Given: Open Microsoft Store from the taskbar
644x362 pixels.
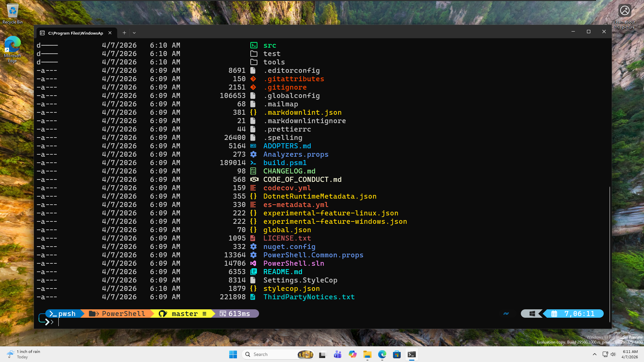Looking at the screenshot, I should (x=397, y=354).
